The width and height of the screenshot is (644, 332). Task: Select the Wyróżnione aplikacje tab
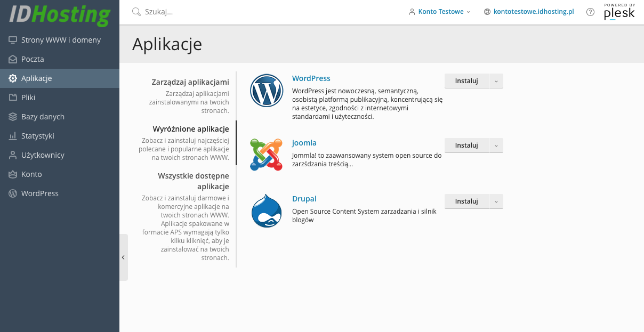(191, 129)
